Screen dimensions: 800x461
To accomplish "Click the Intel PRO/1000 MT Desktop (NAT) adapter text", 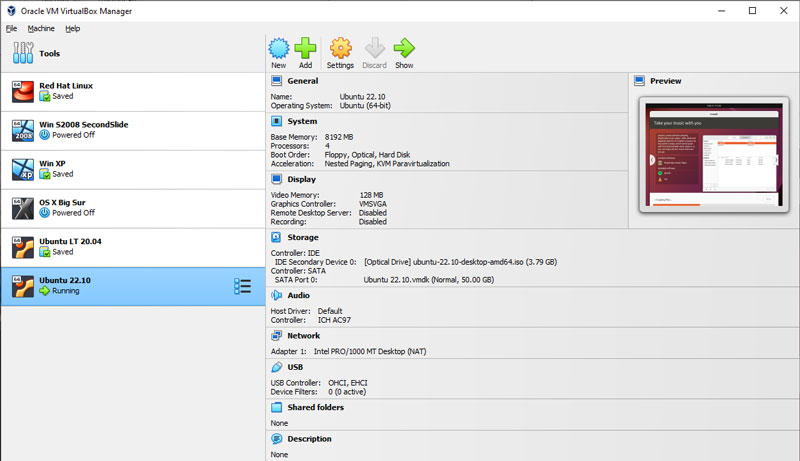I will point(370,351).
